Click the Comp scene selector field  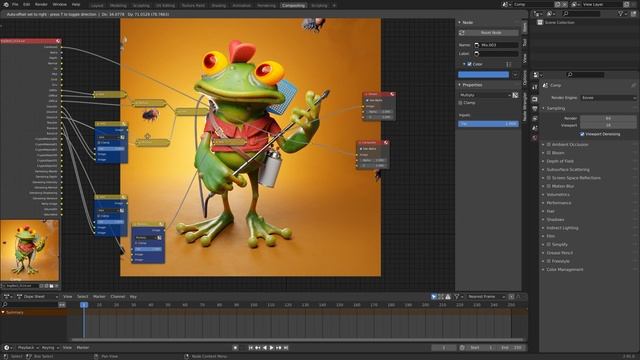(532, 4)
